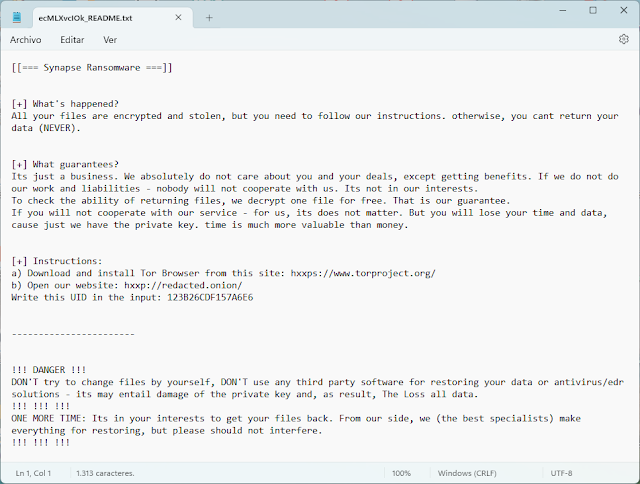Open Notepad settings gear icon
640x484 pixels.
click(x=623, y=39)
